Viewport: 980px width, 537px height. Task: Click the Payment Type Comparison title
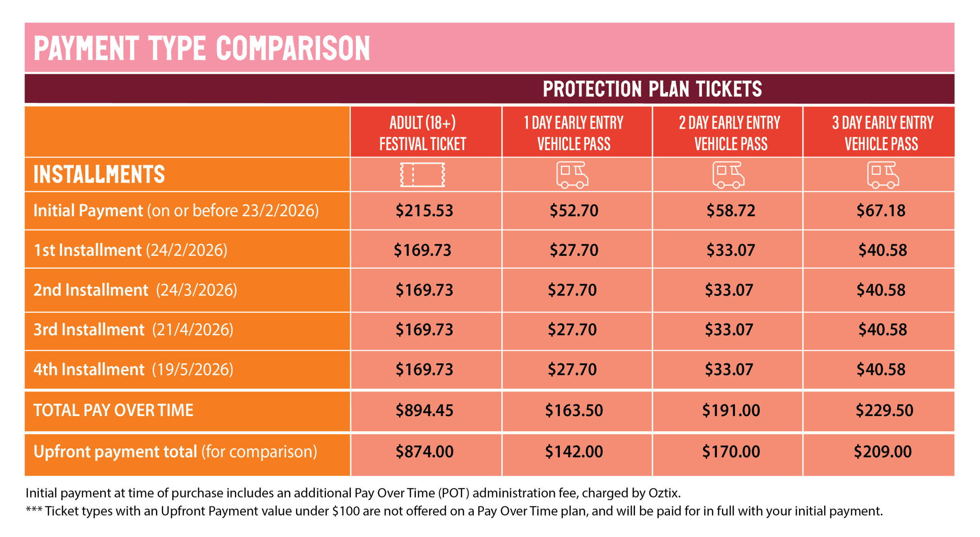click(202, 48)
